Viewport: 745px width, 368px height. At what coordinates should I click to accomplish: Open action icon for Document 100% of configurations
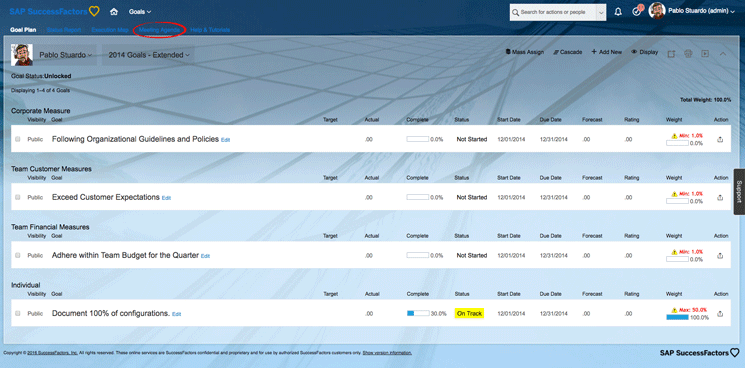coord(720,314)
